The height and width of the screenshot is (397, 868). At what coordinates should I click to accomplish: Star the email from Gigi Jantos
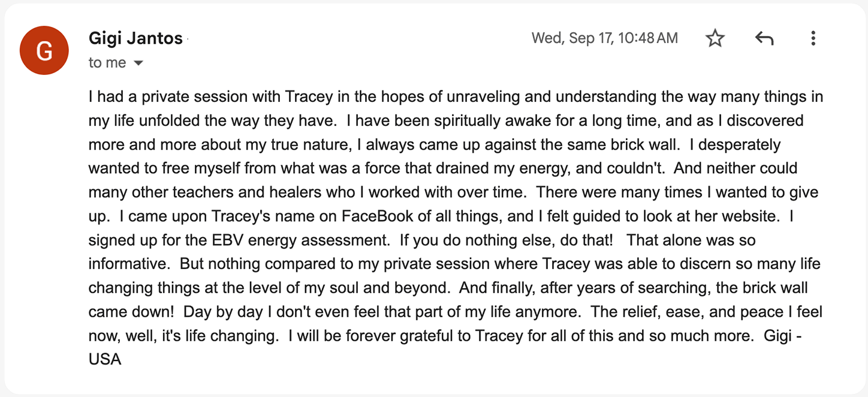(x=715, y=39)
